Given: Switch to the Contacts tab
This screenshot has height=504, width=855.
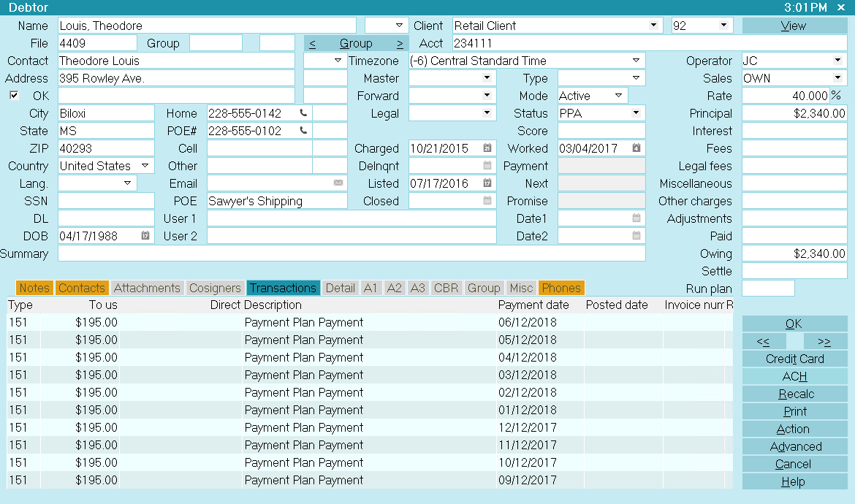Looking at the screenshot, I should click(x=82, y=288).
